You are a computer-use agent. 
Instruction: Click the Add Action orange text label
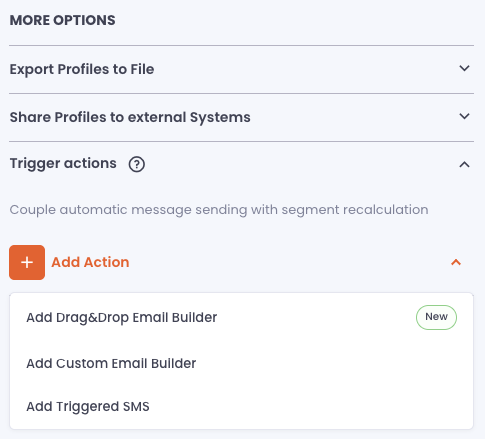[90, 262]
